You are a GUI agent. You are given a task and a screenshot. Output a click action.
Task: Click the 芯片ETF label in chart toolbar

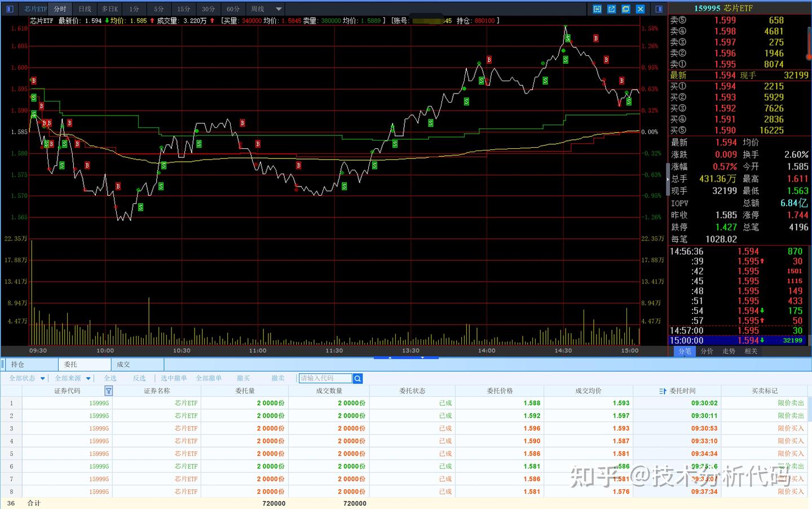coord(36,9)
